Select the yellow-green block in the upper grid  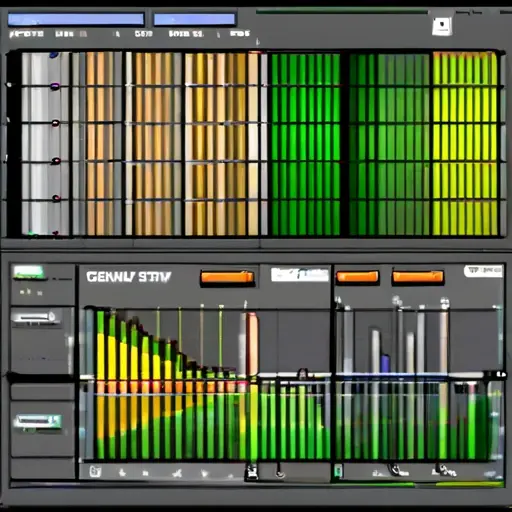(x=465, y=143)
